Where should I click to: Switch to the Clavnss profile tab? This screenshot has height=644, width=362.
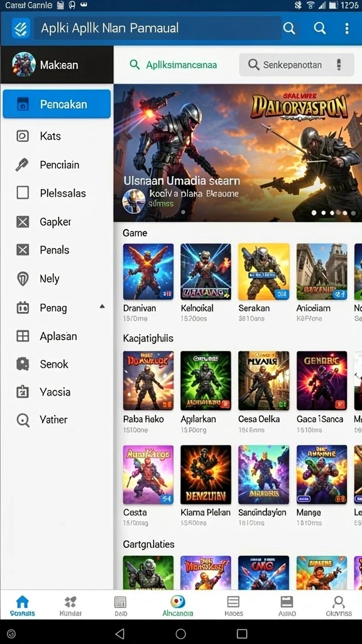coord(339,606)
